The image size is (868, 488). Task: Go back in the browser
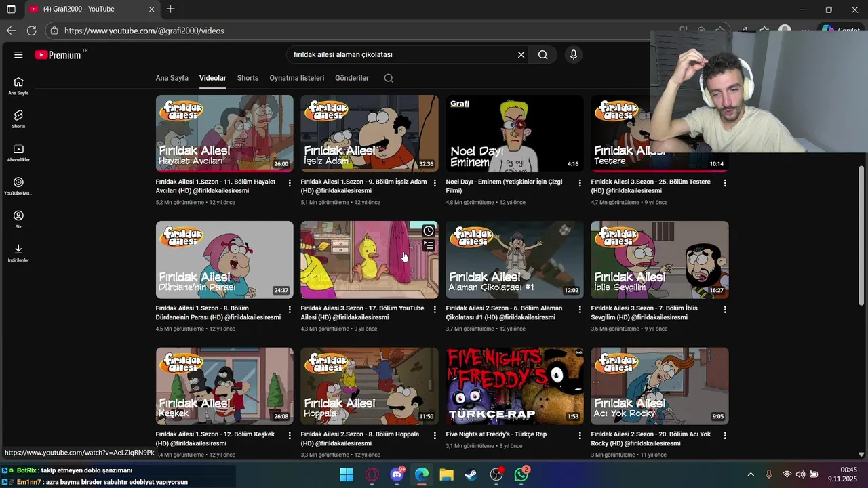pyautogui.click(x=11, y=30)
